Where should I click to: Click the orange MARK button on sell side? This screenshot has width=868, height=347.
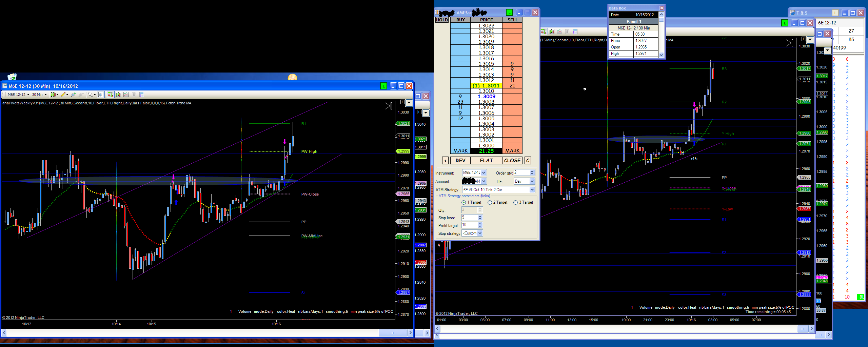[512, 151]
